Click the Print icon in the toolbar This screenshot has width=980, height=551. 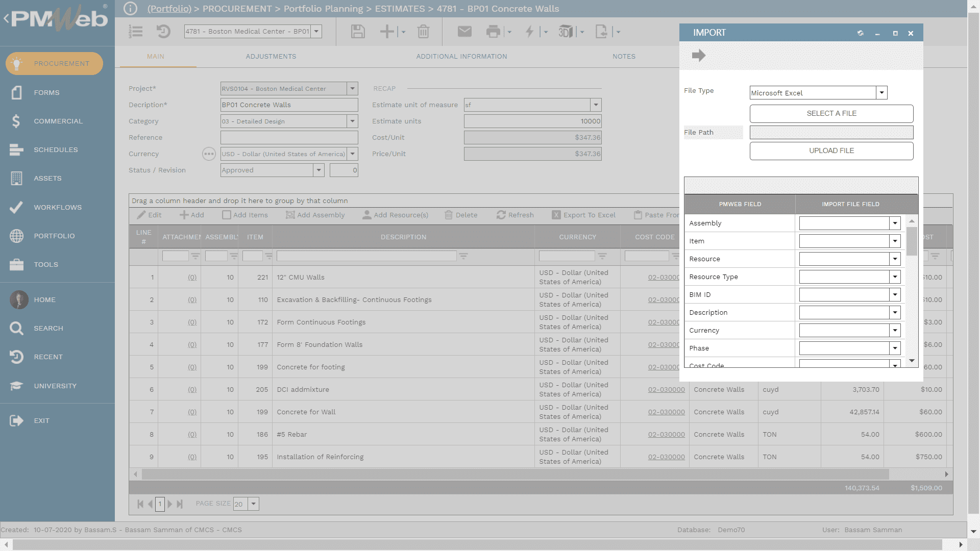pos(494,31)
